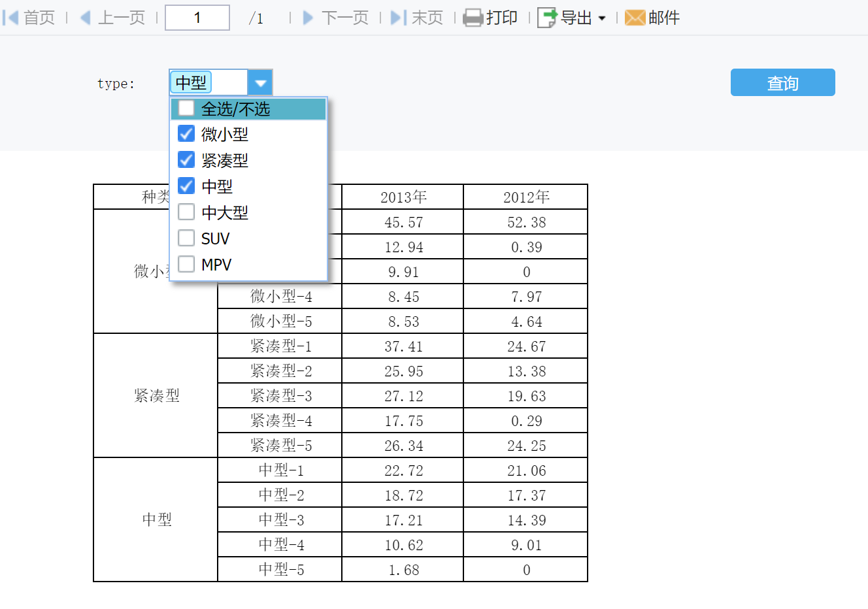Click the 4.64 cell

[x=526, y=321]
